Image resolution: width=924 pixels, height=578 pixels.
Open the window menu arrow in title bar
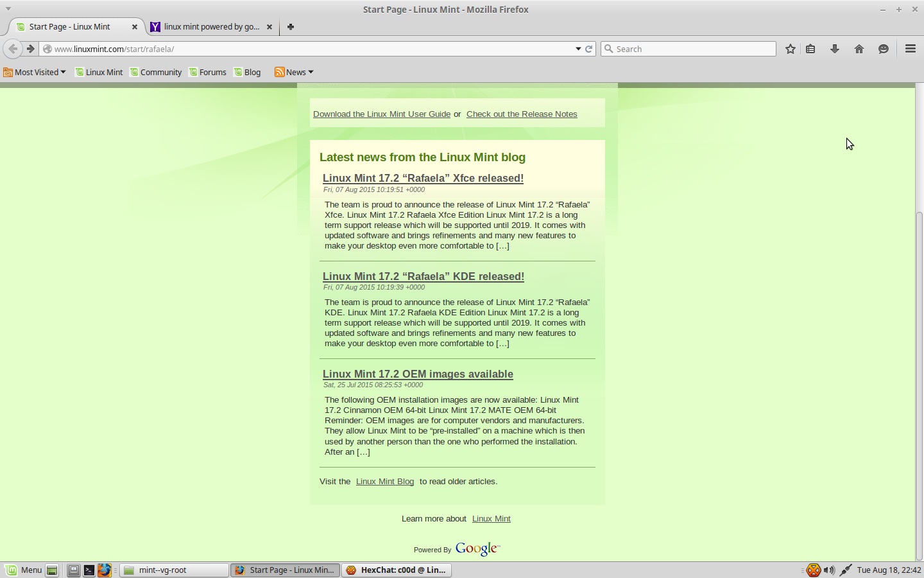pyautogui.click(x=8, y=9)
